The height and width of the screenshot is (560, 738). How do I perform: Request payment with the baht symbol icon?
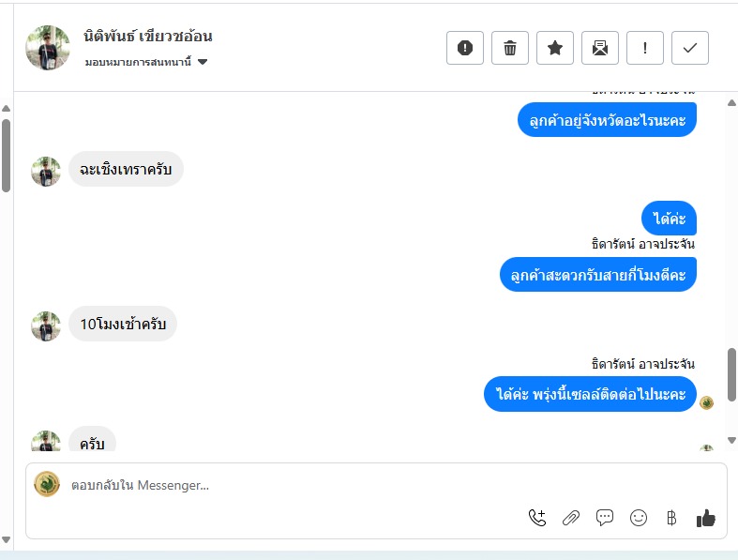[671, 518]
